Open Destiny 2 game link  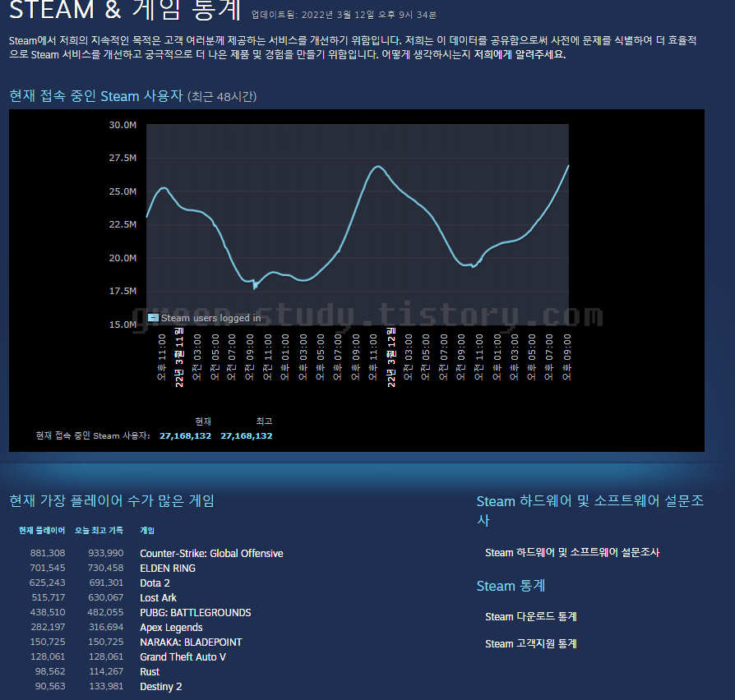coord(161,686)
